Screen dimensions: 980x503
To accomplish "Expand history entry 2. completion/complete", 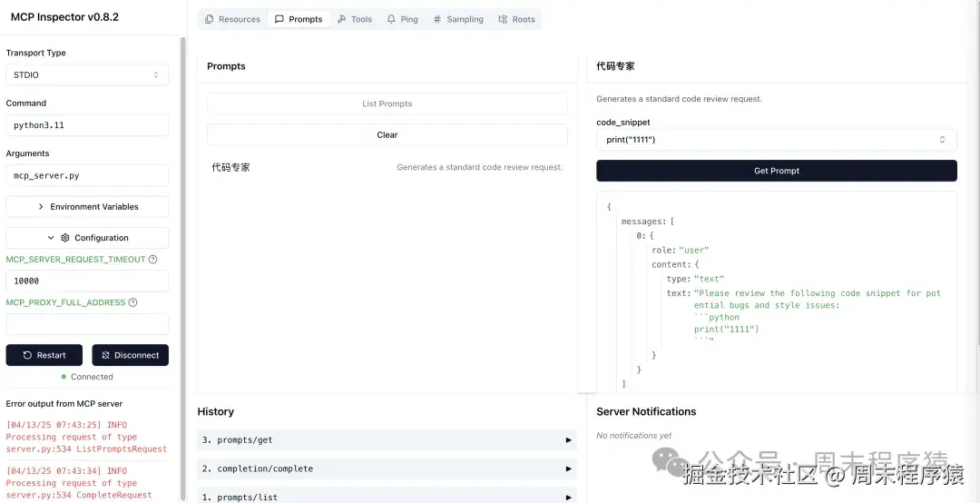I will 387,468.
